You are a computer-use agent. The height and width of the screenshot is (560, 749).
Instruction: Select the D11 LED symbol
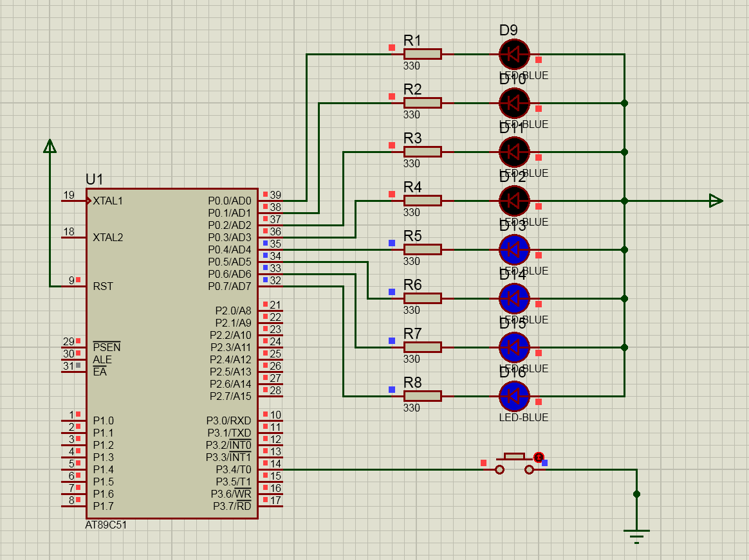click(x=514, y=152)
